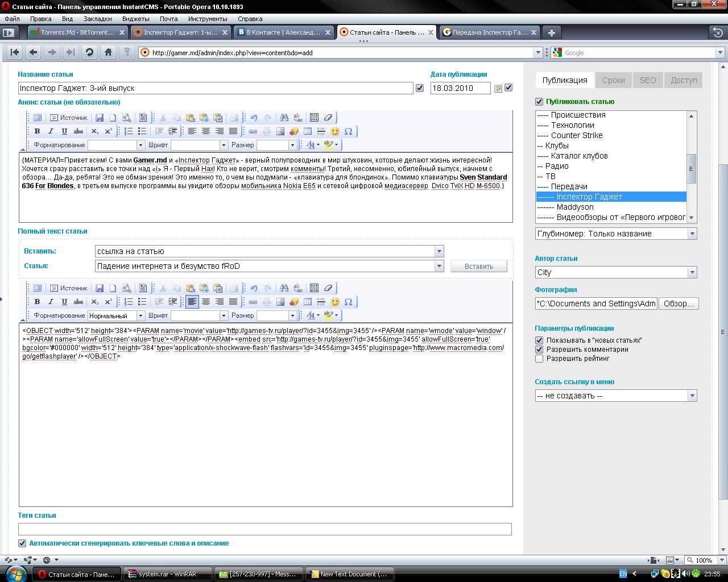The height and width of the screenshot is (582, 728).
Task: Toggle the Источник source view in the Полный текст editor
Action: (68, 288)
